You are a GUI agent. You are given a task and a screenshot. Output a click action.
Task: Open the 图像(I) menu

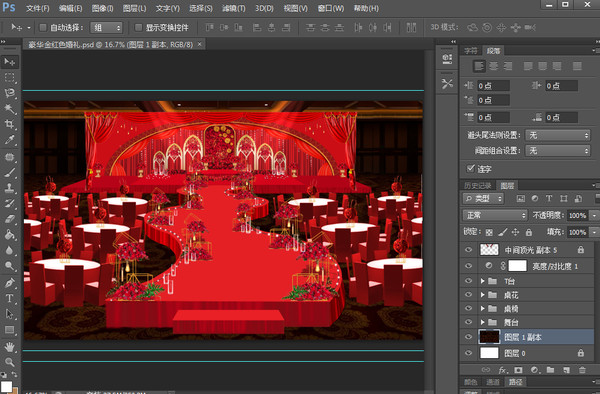point(103,8)
